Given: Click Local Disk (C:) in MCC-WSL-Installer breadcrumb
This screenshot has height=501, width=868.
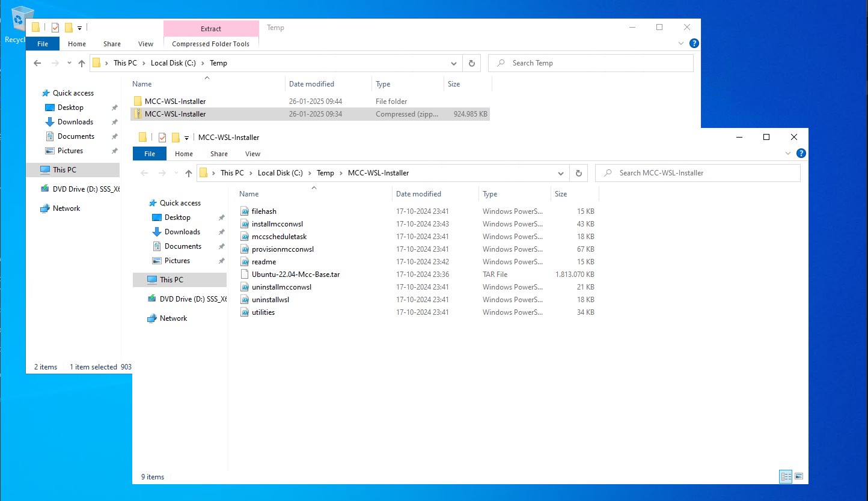Looking at the screenshot, I should coord(280,173).
